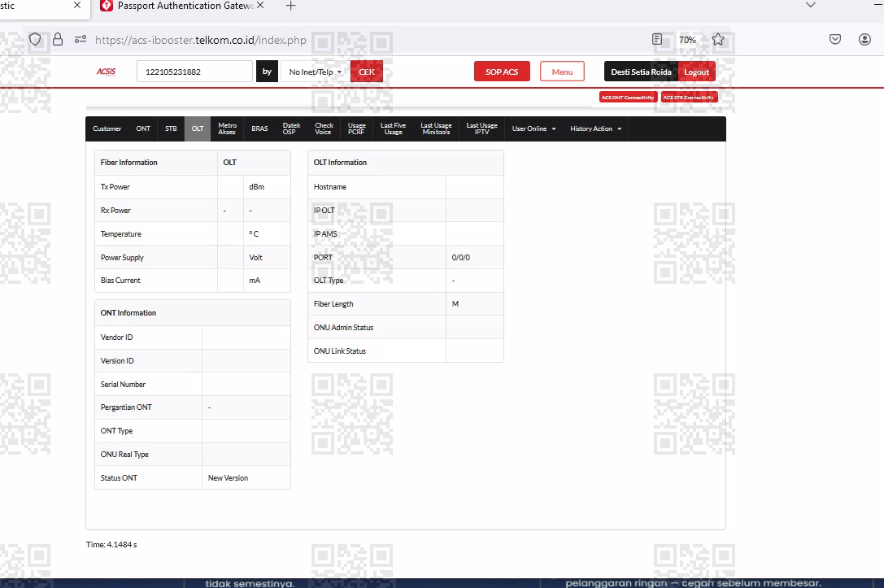Bookmark this page with star icon
The width and height of the screenshot is (884, 588).
[717, 40]
